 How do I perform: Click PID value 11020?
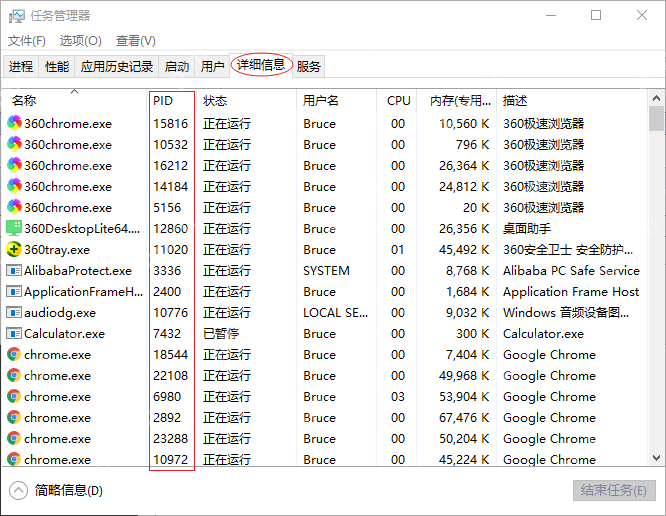170,250
